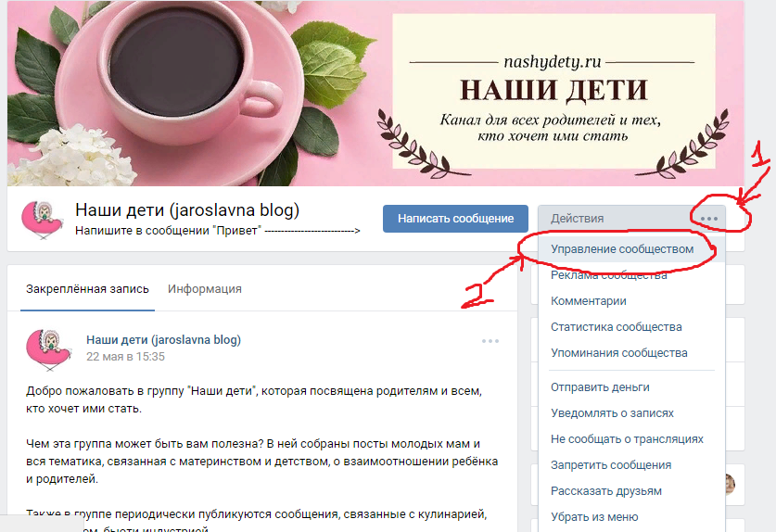This screenshot has height=532, width=776.
Task: Click the post author avatar thumbnail
Action: point(48,350)
